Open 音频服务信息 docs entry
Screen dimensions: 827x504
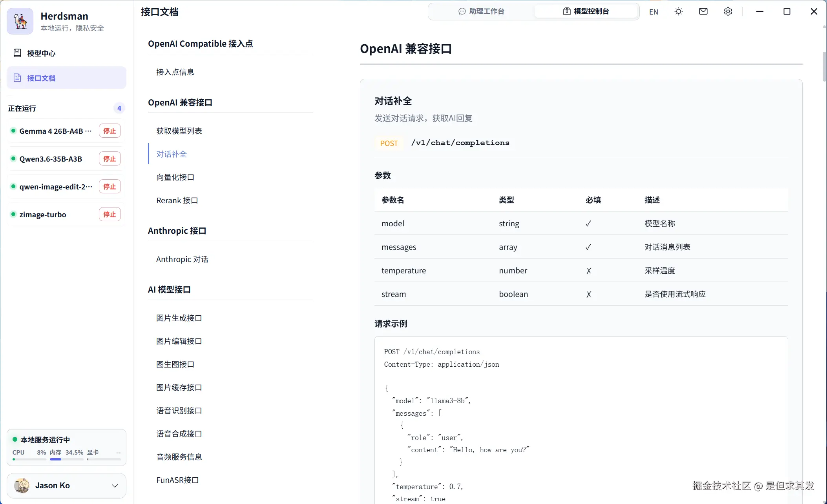[179, 457]
